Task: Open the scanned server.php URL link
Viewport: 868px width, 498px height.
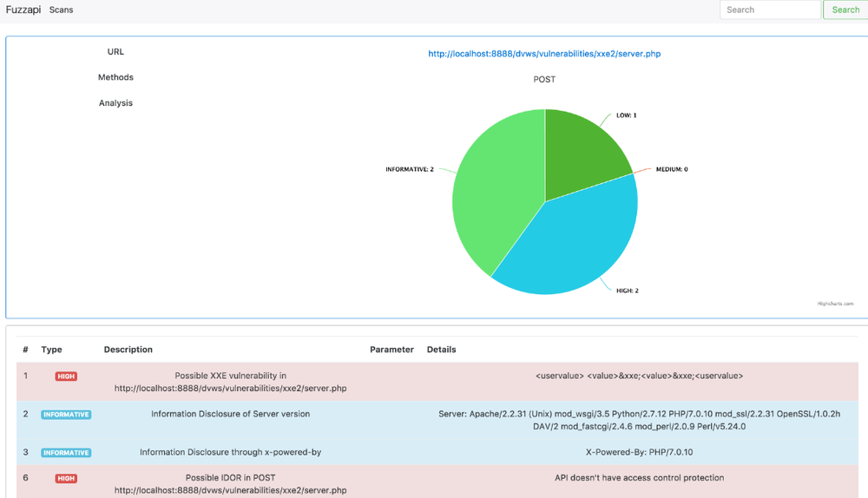Action: [544, 54]
